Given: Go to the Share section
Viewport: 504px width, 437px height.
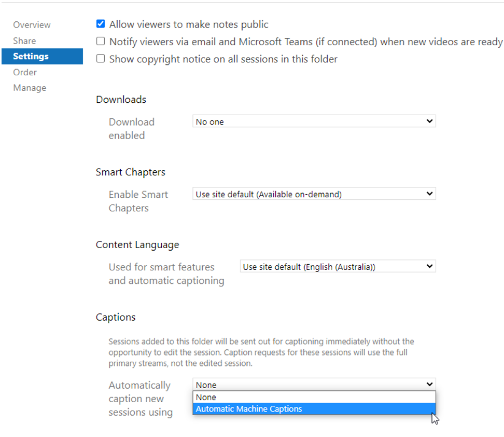Looking at the screenshot, I should coord(24,41).
